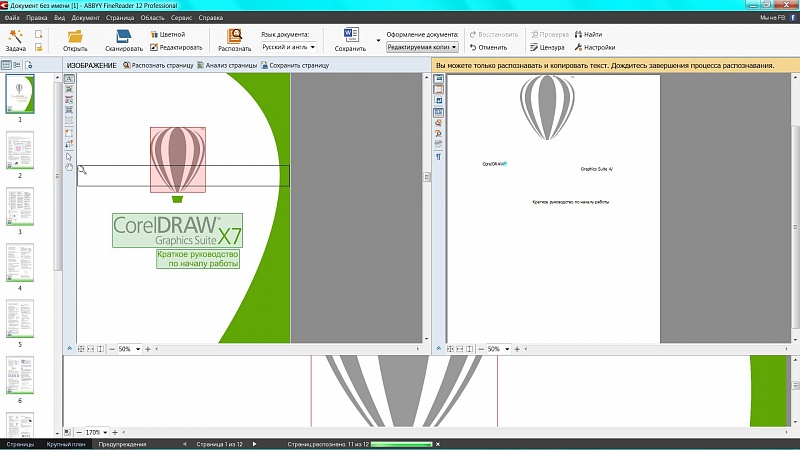Select the hand pan tool in image toolbar
The width and height of the screenshot is (800, 450).
tap(69, 167)
